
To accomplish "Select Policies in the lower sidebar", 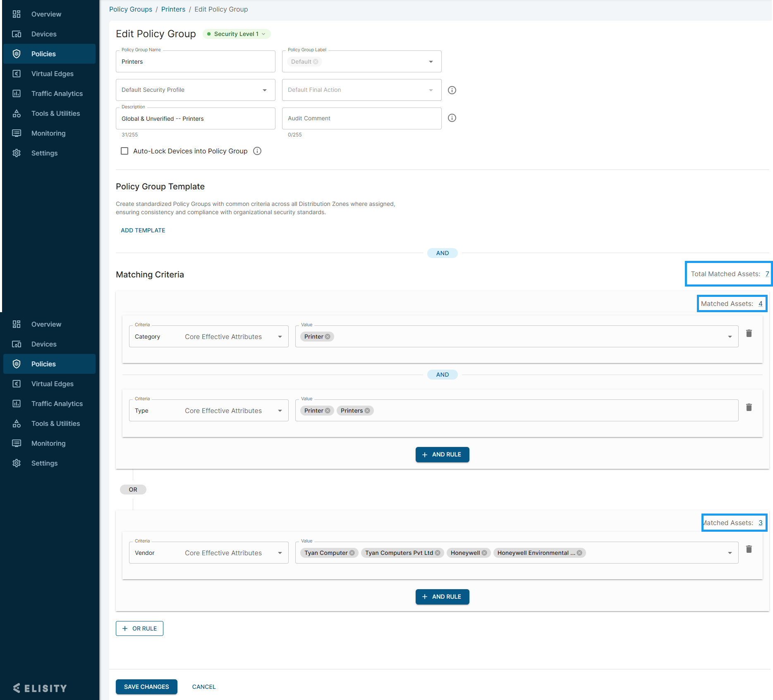I will pos(50,364).
